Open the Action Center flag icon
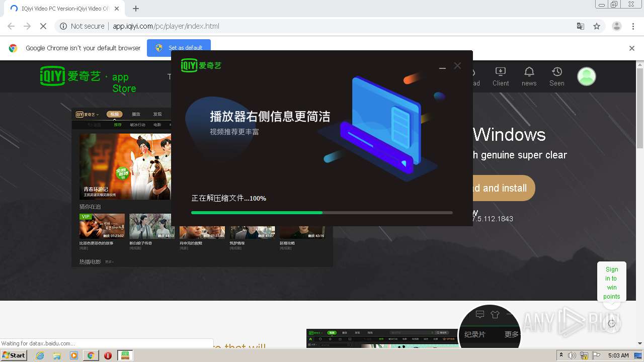644x362 pixels. 596,355
